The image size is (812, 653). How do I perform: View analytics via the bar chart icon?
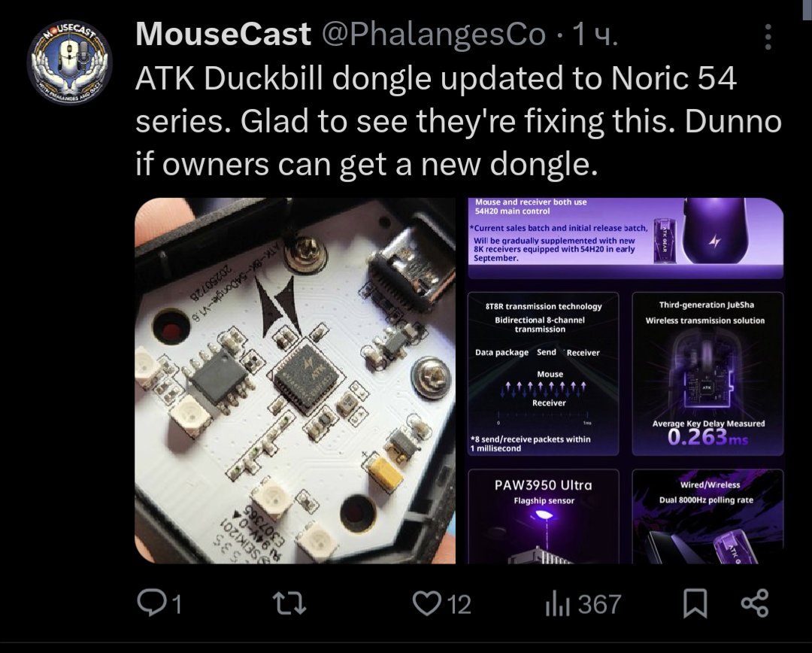(558, 604)
